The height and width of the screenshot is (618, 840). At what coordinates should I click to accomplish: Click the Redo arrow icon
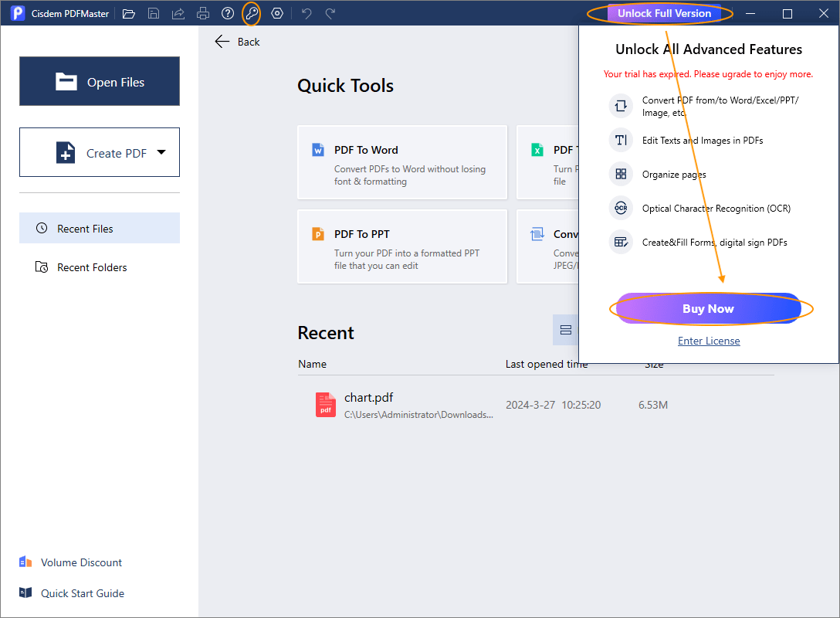(330, 13)
